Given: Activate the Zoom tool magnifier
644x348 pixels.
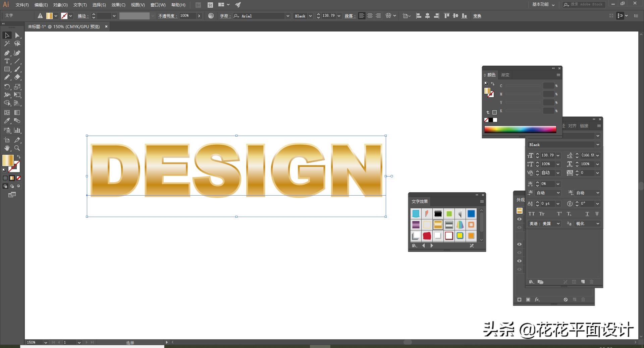Looking at the screenshot, I should 17,148.
